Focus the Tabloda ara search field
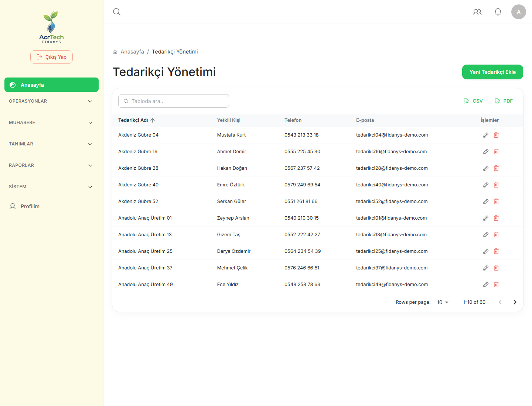The image size is (532, 406). pyautogui.click(x=174, y=101)
